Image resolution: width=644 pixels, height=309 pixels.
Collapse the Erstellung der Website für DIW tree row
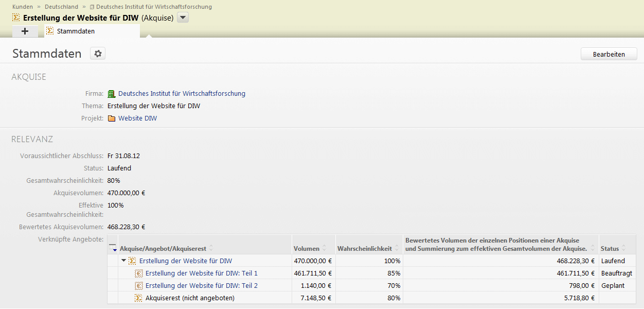(123, 261)
